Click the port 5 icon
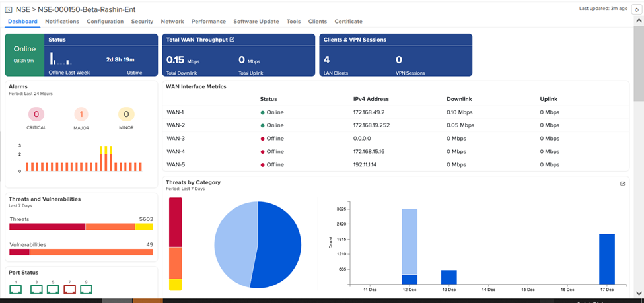The width and height of the screenshot is (644, 303). [53, 289]
